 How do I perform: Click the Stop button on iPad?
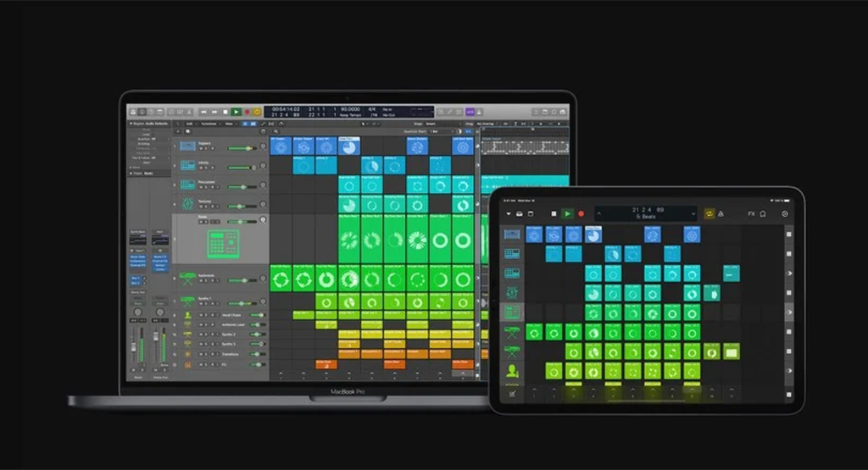click(554, 213)
